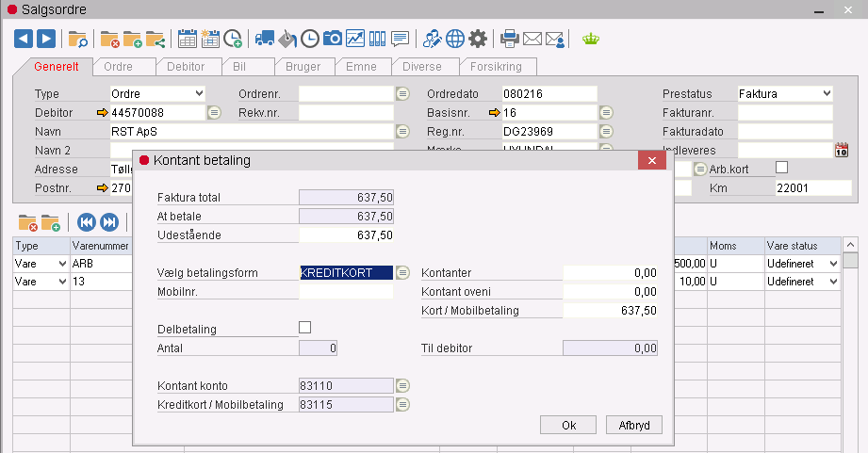The image size is (868, 453).
Task: Open the folder search icon
Action: 77,40
